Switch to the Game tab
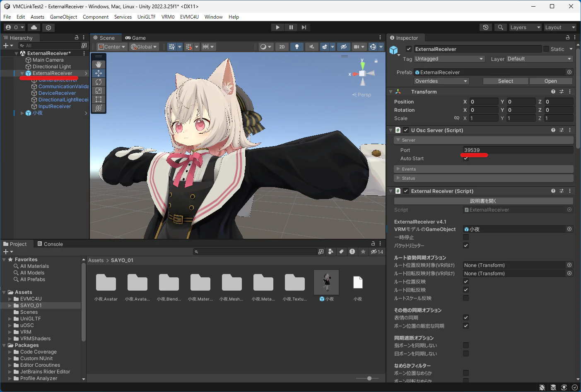This screenshot has height=392, width=581. (x=135, y=38)
